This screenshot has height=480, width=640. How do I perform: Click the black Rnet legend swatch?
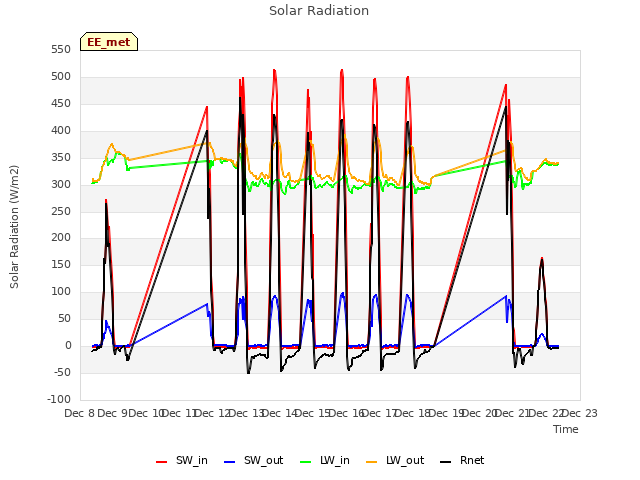pos(445,462)
